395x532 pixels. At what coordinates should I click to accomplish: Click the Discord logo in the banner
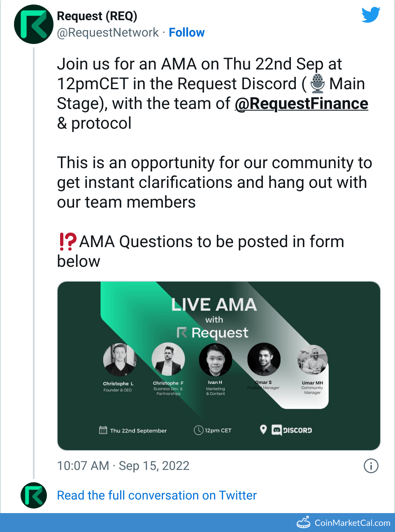[292, 430]
